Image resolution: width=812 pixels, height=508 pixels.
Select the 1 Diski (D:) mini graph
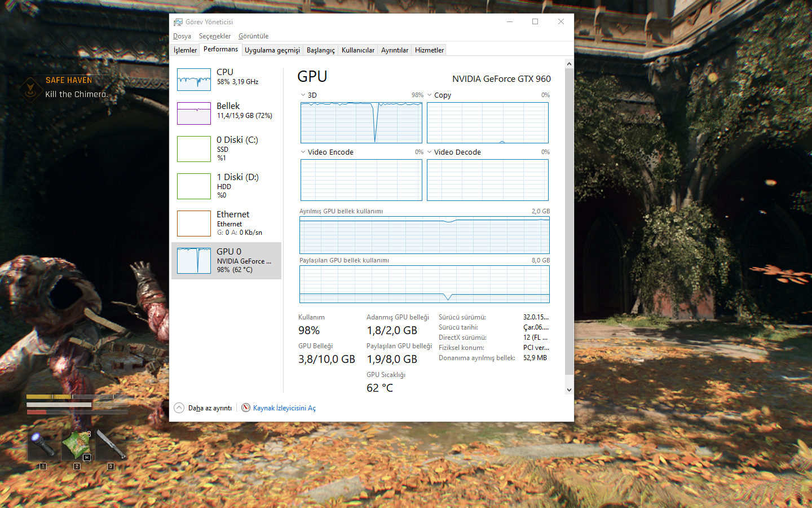coord(194,186)
